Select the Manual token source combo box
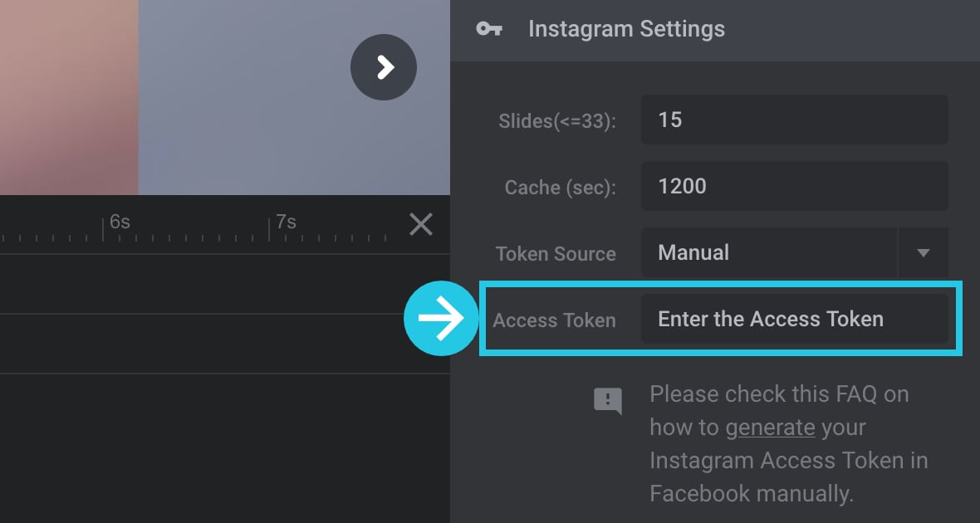The width and height of the screenshot is (980, 523). pos(794,252)
